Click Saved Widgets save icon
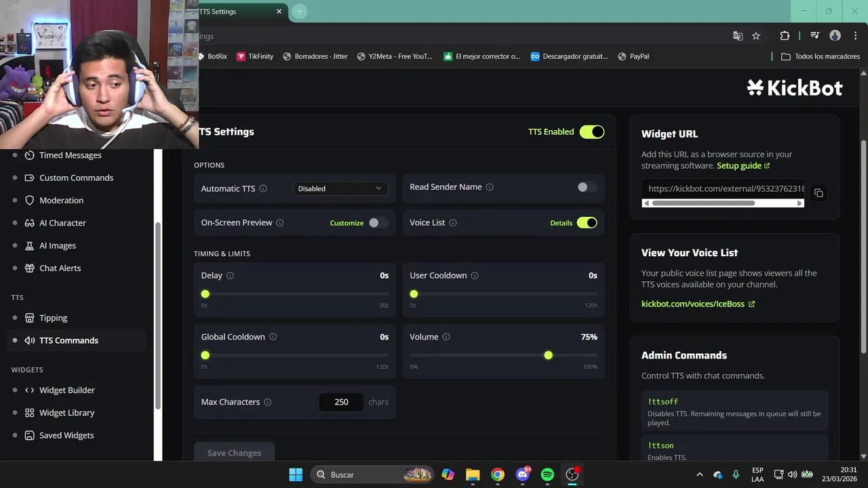 29,435
